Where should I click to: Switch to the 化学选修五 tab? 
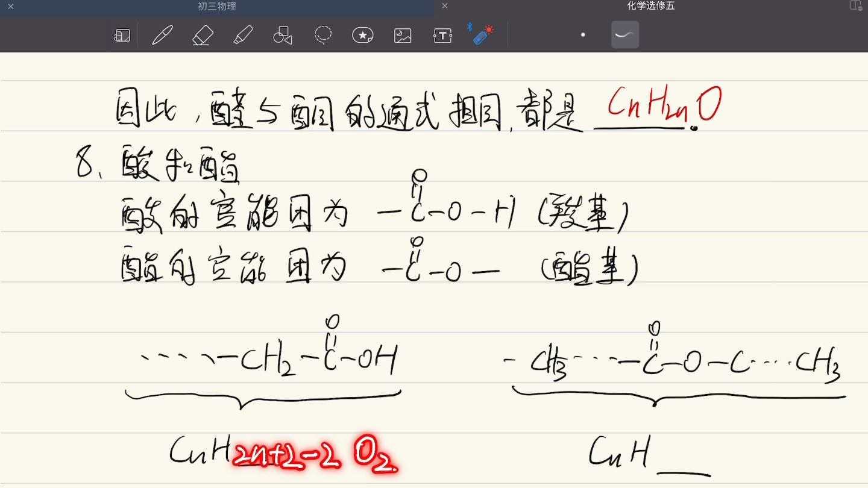[651, 6]
